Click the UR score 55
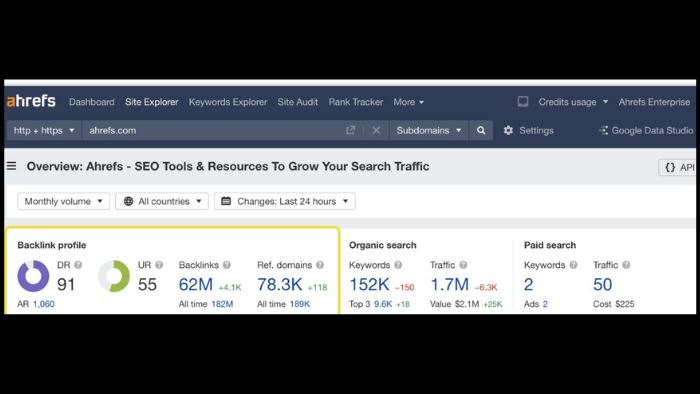700x394 pixels. click(147, 284)
